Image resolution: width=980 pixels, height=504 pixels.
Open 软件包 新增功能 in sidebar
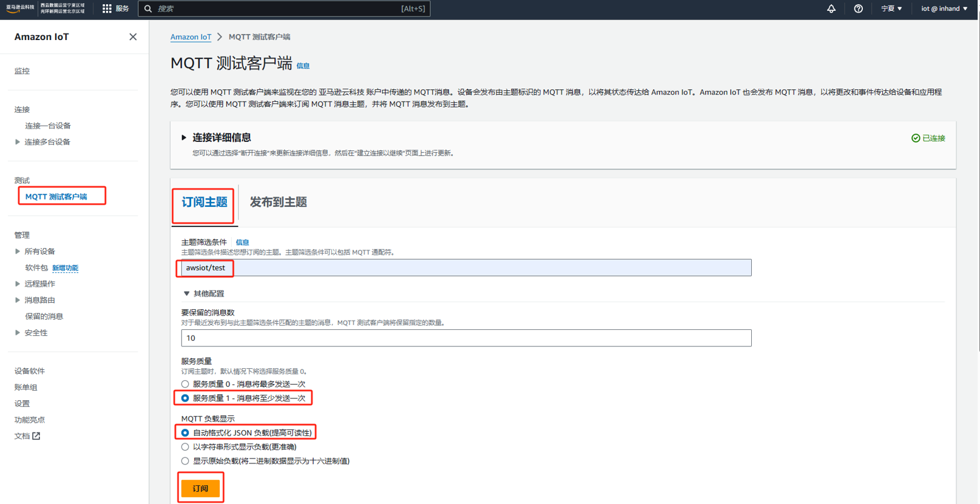click(x=52, y=267)
